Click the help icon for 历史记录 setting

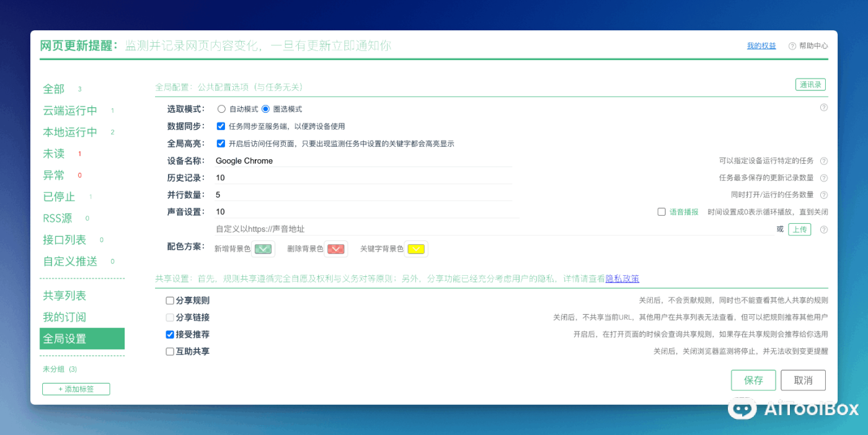click(x=824, y=178)
